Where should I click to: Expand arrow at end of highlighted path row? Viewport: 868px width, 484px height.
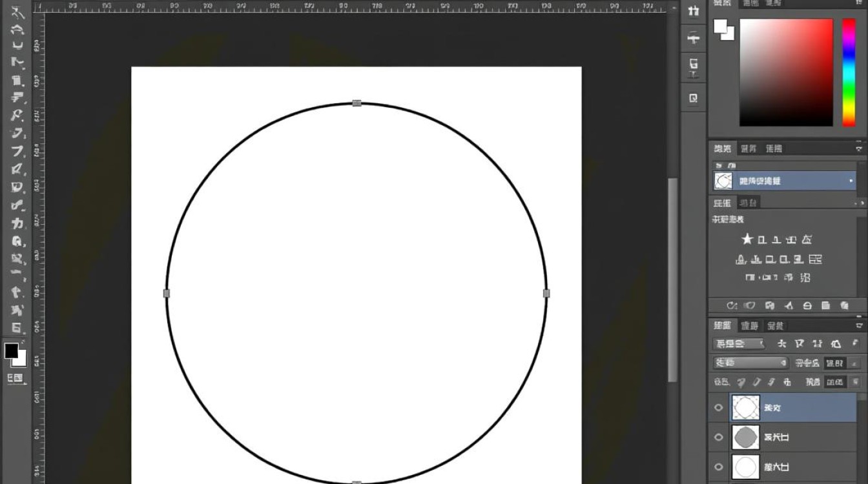[851, 181]
